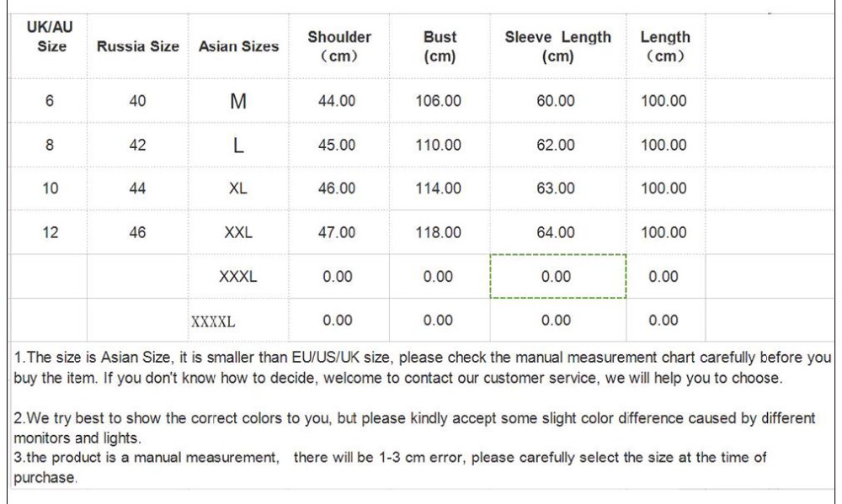Click the Shoulder (cm) column header
This screenshot has height=504, width=842.
(x=339, y=47)
